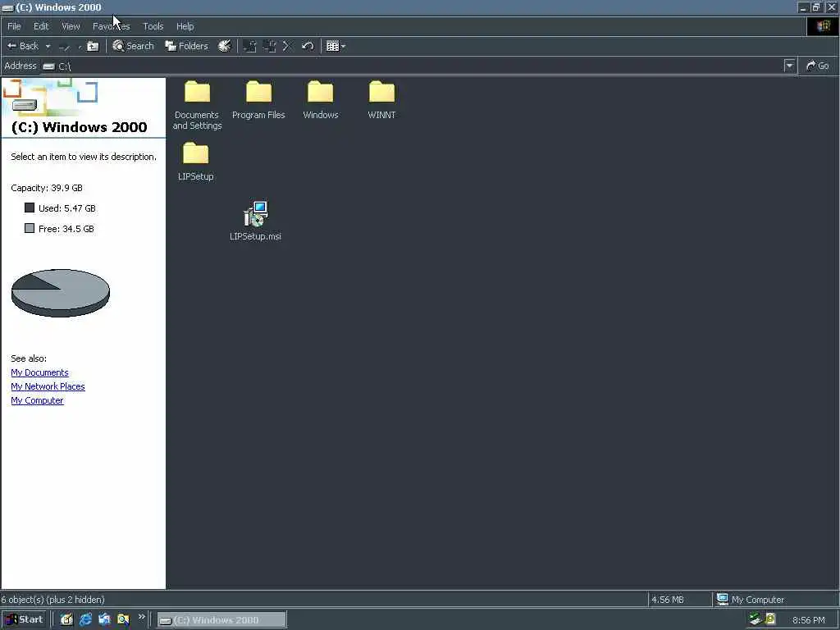Go up one folder level
The image size is (840, 630).
pyautogui.click(x=93, y=46)
